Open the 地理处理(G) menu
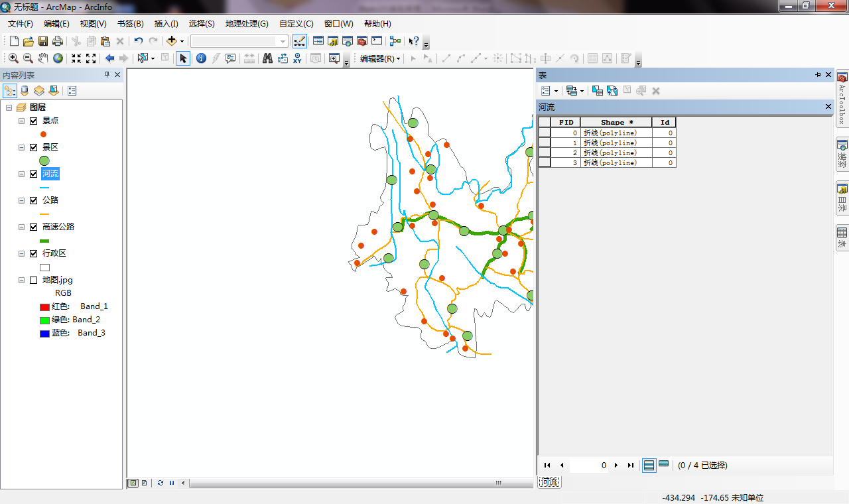The width and height of the screenshot is (849, 504). pos(247,23)
